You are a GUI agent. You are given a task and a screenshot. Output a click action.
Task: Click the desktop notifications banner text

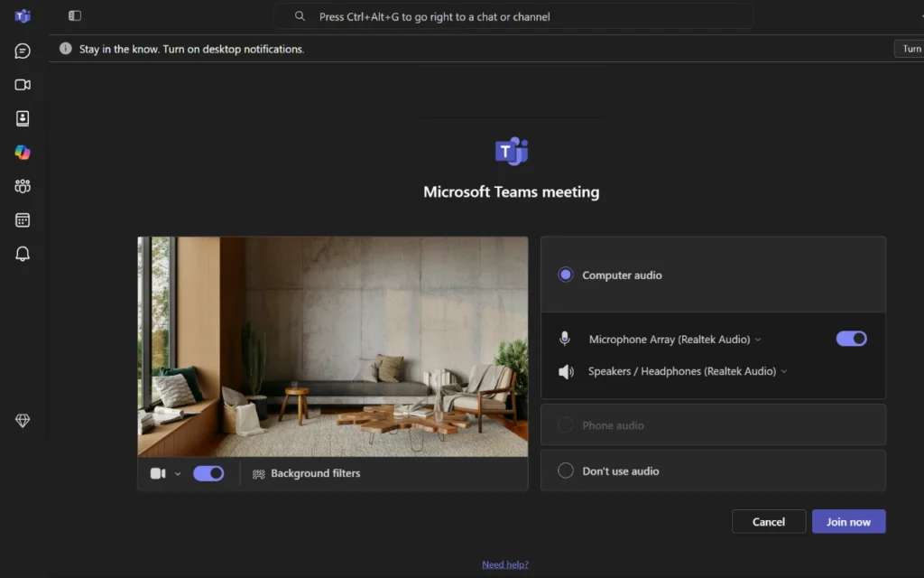tap(191, 49)
